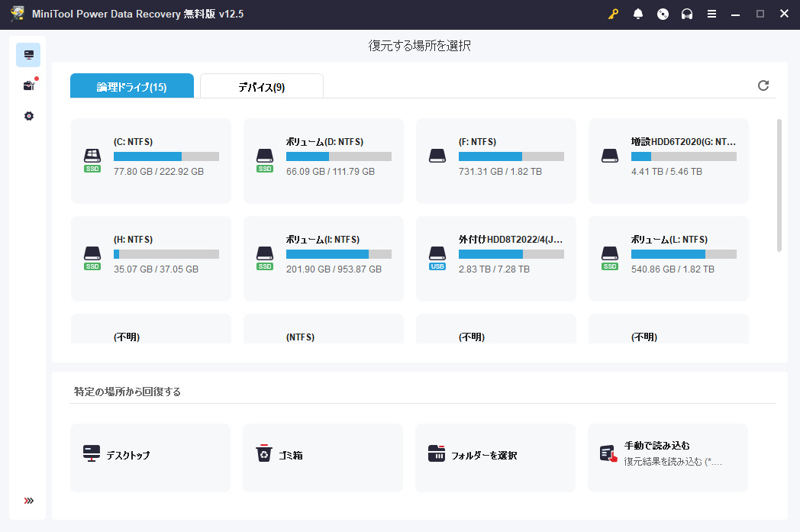Viewport: 800px width, 532px height.
Task: Switch to 論理ドライブ(15) tab
Action: (131, 86)
